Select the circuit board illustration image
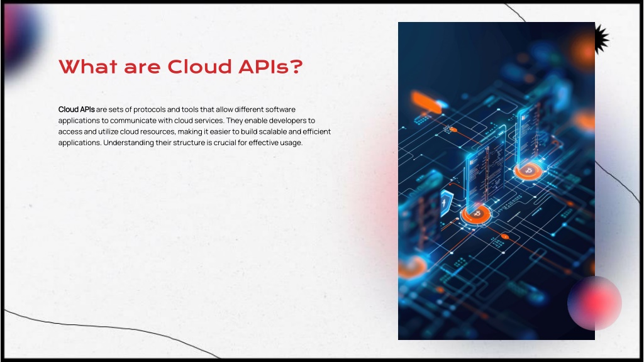Viewport: 644px width, 362px height. click(496, 181)
